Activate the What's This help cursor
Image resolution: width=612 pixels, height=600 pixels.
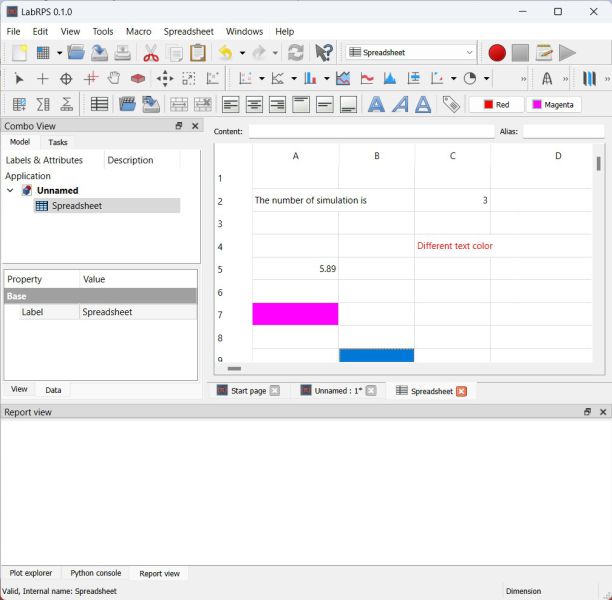point(324,53)
